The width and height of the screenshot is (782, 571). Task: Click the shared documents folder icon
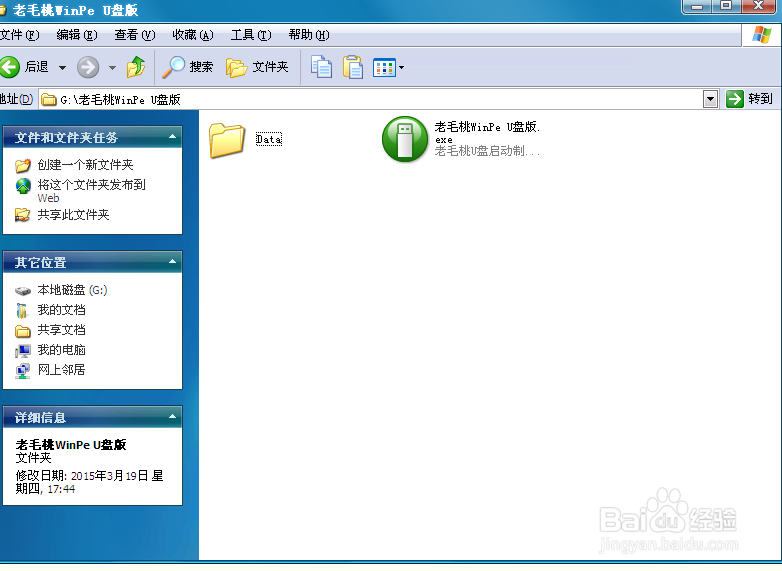click(22, 331)
